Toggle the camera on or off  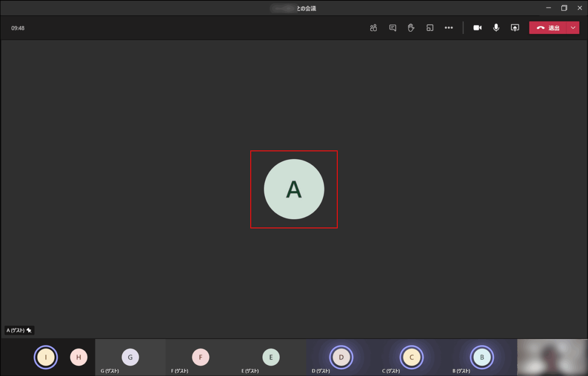point(477,28)
